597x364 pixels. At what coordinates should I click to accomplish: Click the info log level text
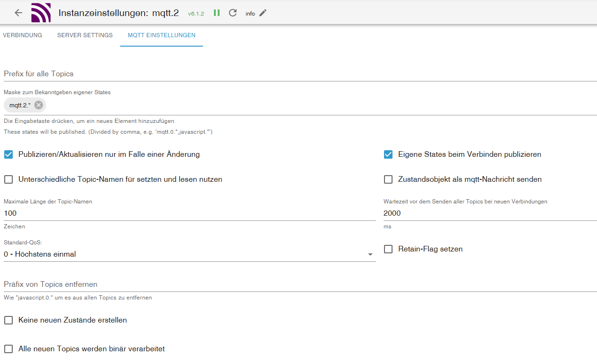pos(250,14)
